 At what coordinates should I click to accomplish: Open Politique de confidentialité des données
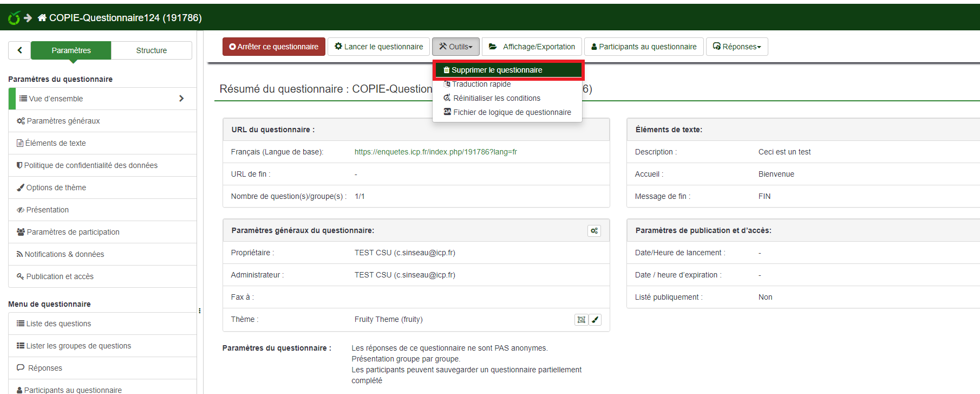coord(90,165)
